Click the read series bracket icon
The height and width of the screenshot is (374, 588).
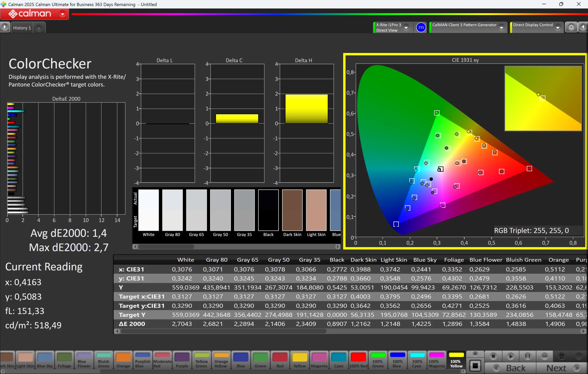pos(527,356)
